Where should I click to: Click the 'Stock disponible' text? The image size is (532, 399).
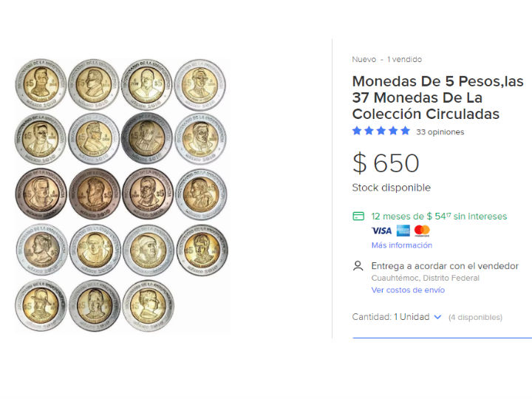tap(391, 188)
